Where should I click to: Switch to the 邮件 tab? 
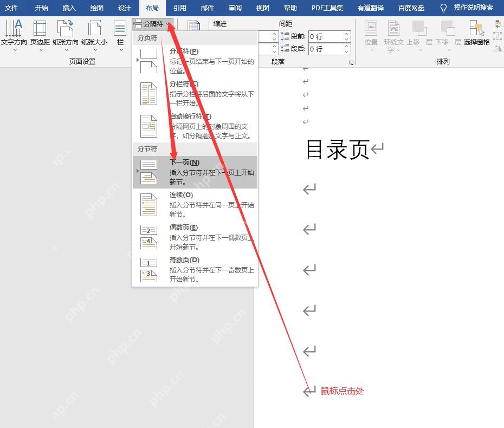pyautogui.click(x=208, y=8)
